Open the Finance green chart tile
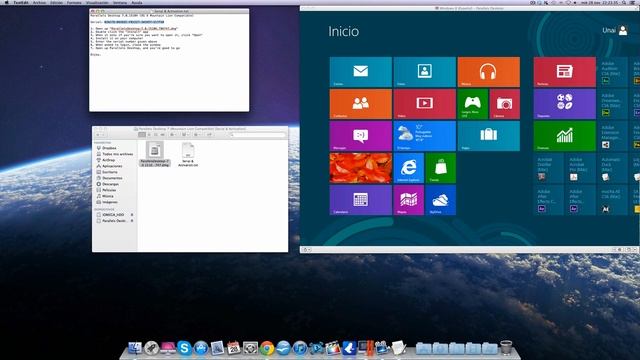Viewport: 640px width, 360px height. pyautogui.click(x=564, y=136)
